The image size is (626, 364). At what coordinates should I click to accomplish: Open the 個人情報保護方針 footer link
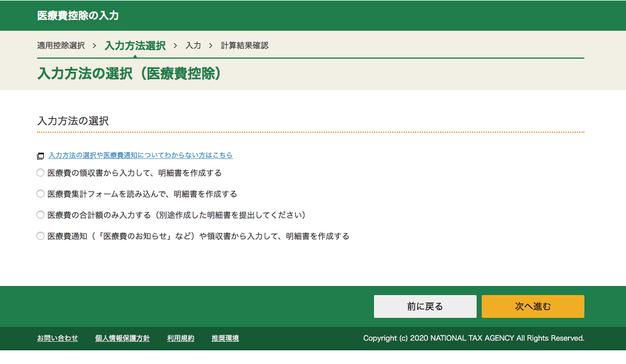coord(123,338)
